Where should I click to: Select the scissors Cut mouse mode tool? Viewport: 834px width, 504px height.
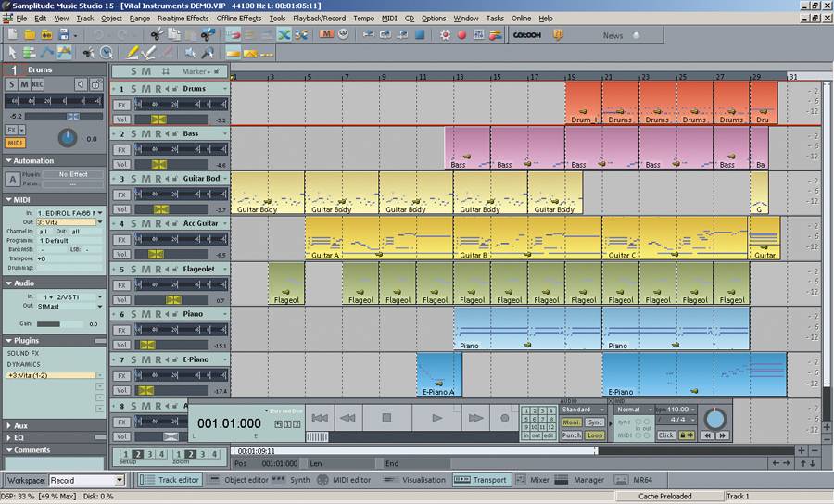pos(88,53)
